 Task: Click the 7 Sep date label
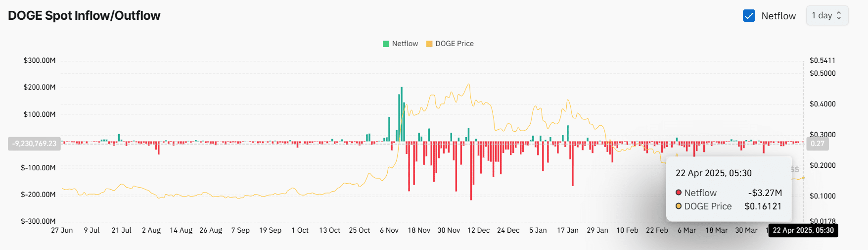click(x=240, y=230)
